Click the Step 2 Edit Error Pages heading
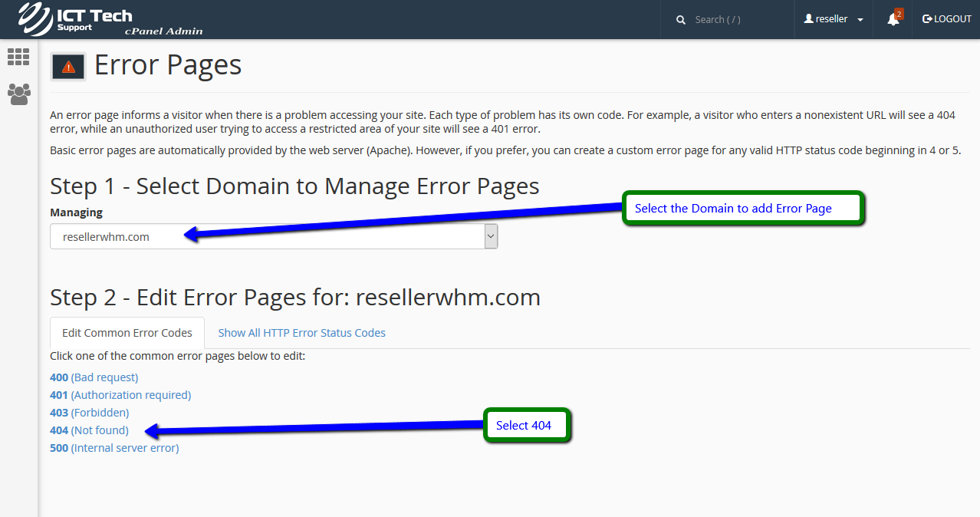This screenshot has width=980, height=517. (295, 297)
